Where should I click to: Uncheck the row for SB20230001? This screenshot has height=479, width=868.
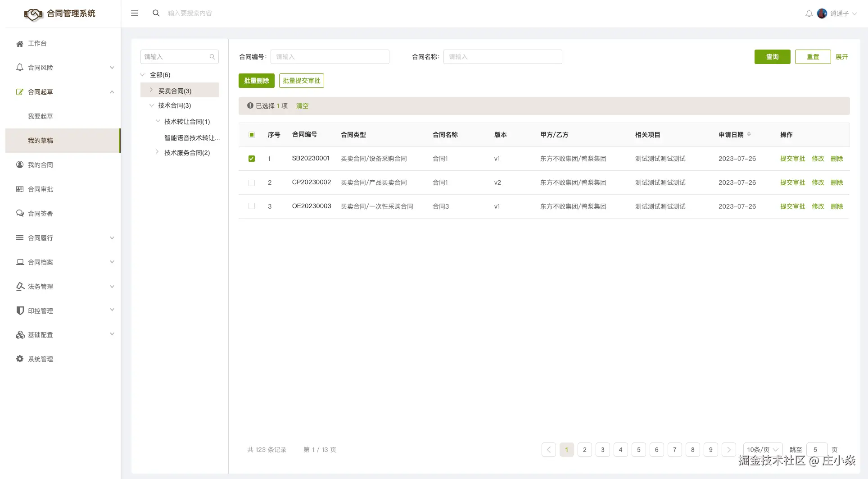pos(252,159)
